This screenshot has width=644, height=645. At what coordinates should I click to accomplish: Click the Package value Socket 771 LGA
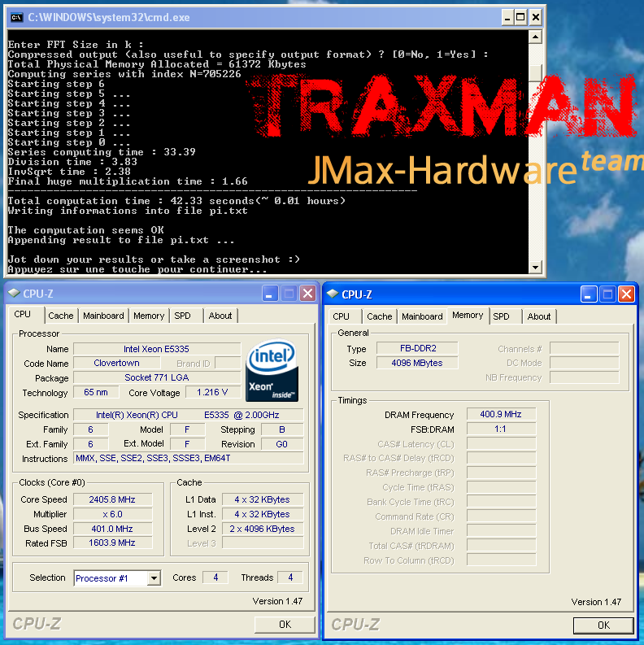[x=157, y=377]
